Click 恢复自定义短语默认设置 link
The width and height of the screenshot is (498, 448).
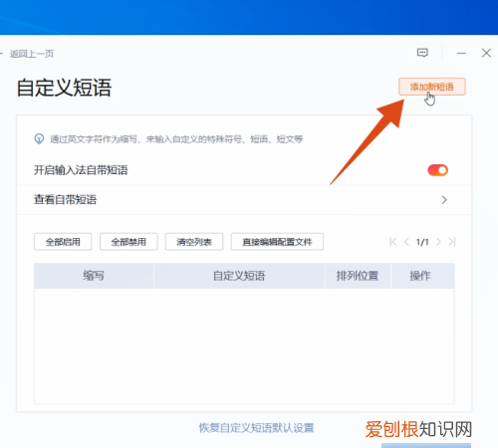256,428
